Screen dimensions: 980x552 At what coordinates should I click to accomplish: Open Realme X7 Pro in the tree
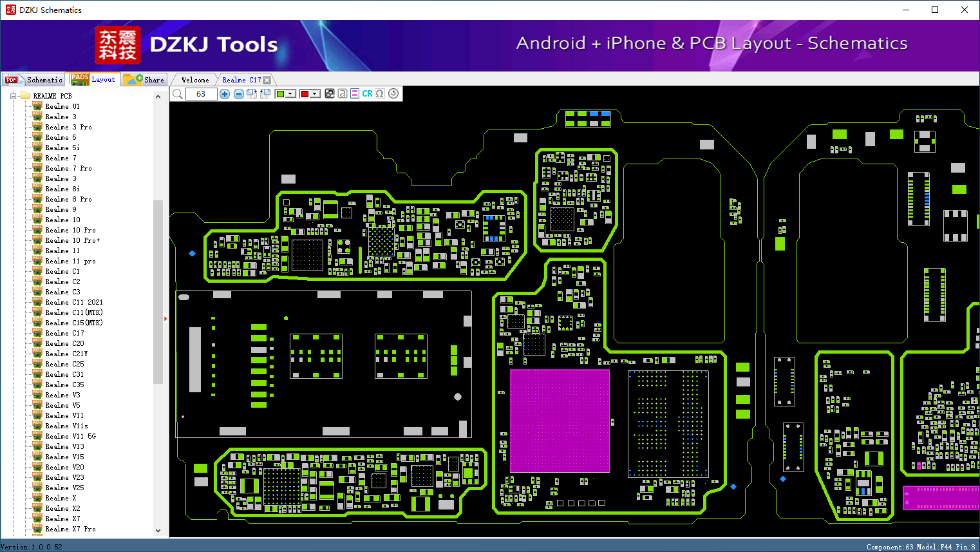(70, 529)
